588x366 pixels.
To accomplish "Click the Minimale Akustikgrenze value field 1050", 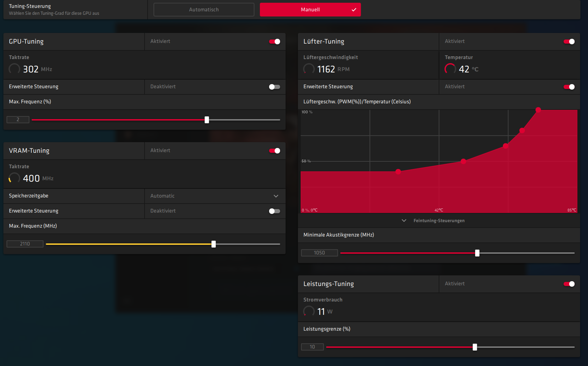I will click(319, 253).
